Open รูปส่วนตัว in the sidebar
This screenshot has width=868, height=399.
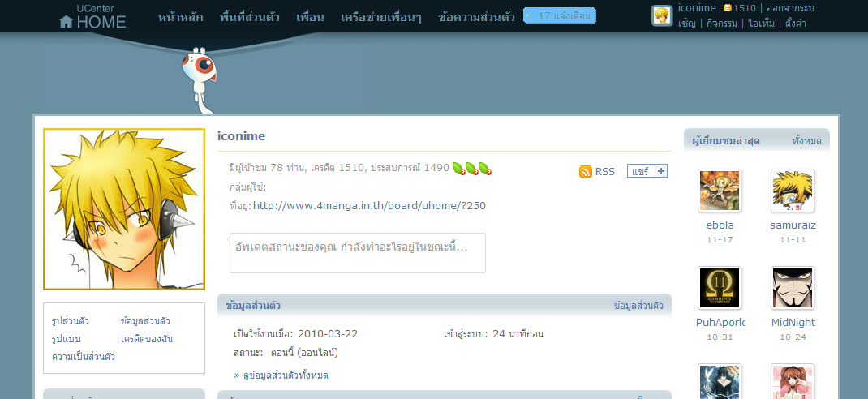[x=71, y=321]
